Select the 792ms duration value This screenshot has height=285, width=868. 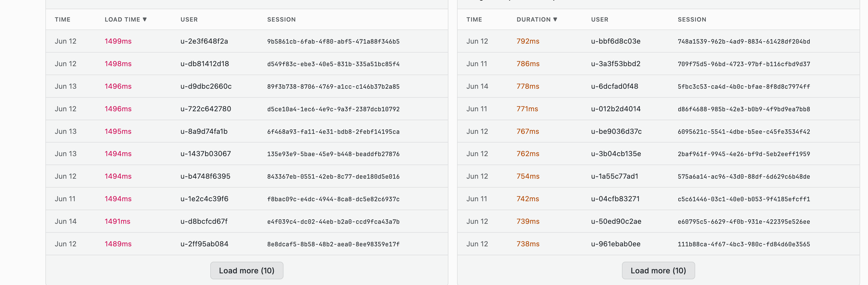tap(528, 41)
